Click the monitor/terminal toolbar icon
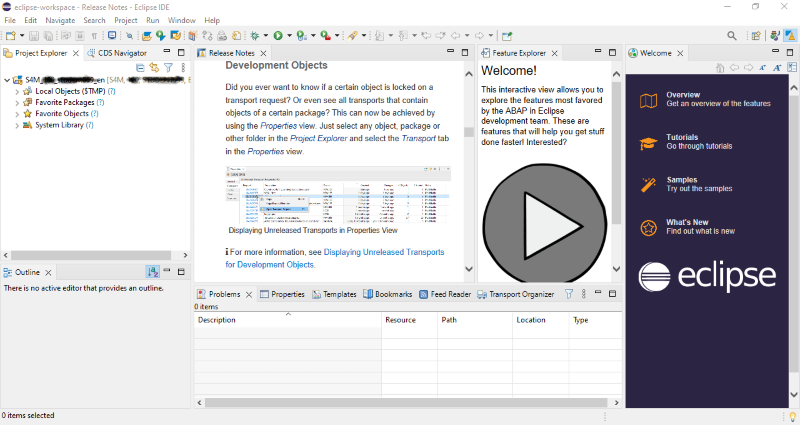Image resolution: width=800 pixels, height=425 pixels. point(112,35)
